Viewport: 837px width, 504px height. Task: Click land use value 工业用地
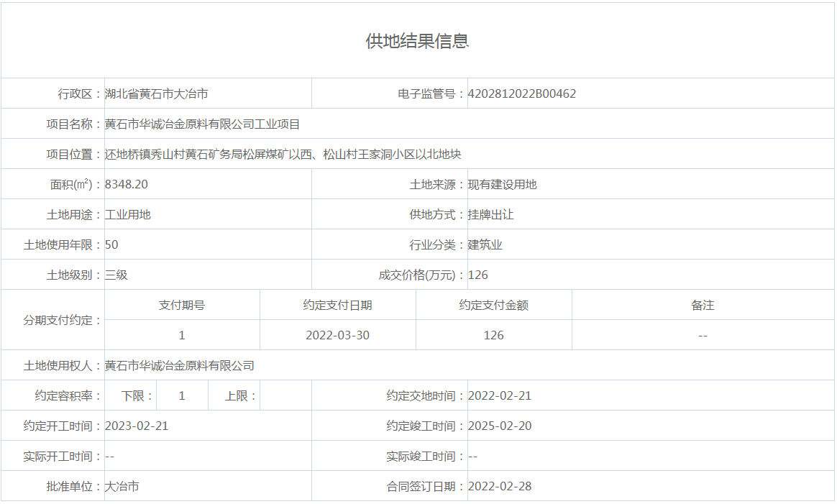(127, 215)
